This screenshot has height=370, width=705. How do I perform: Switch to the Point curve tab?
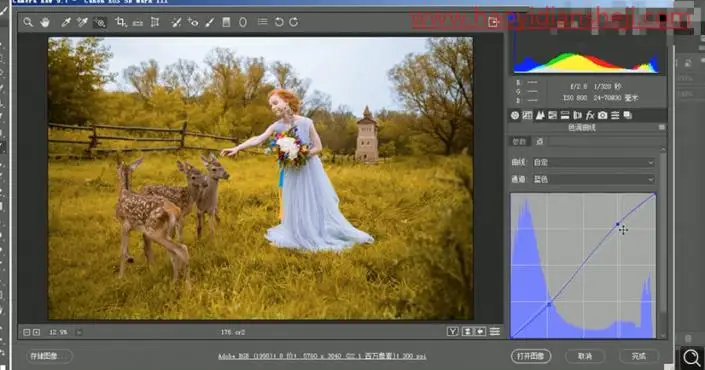click(x=540, y=142)
